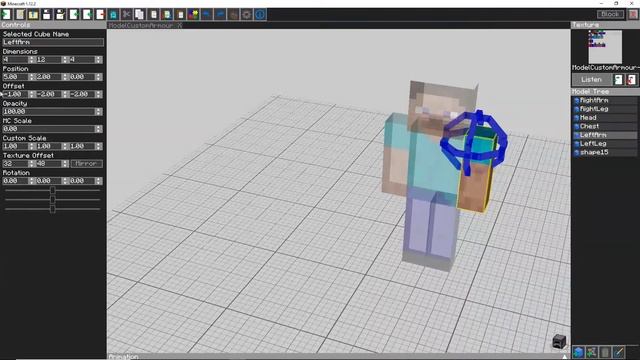Open an existing project via folder icon
The width and height of the screenshot is (640, 360).
point(33,15)
